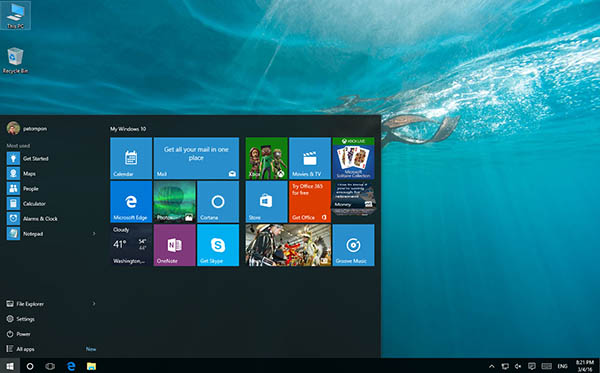
Task: Click the ENG language indicator
Action: point(562,366)
